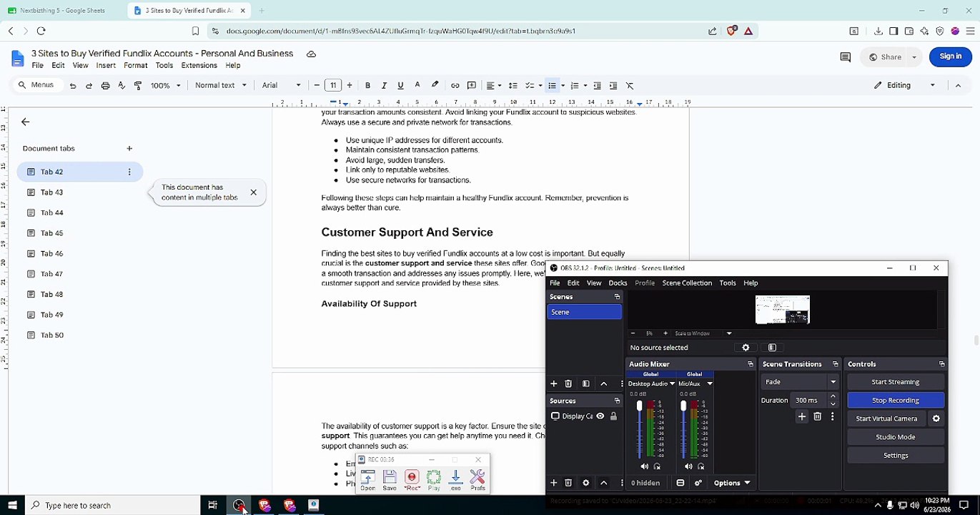Mute Desktop Audio in OBS mixer
This screenshot has width=980, height=515.
click(645, 466)
